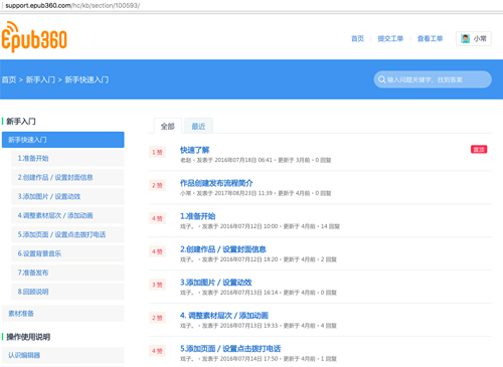
Task: Click the red 置顶 badge on 快速了解
Action: (479, 149)
